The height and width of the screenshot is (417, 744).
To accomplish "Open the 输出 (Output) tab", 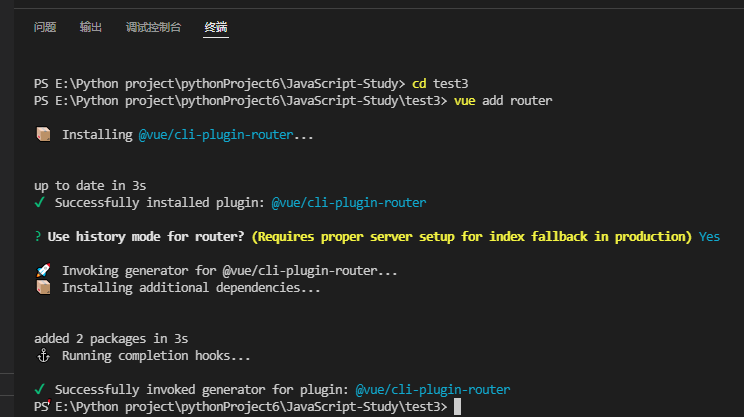I will [91, 27].
